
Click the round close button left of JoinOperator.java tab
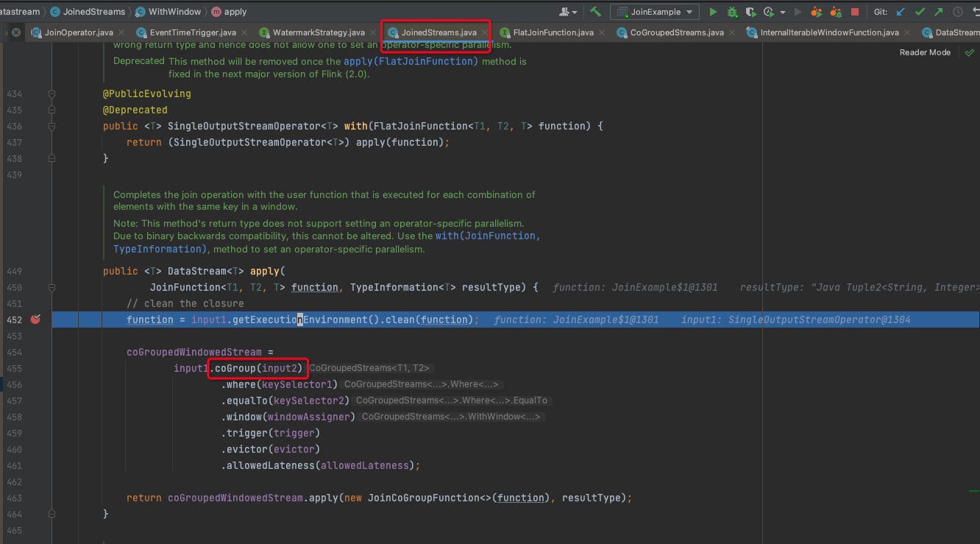pyautogui.click(x=15, y=33)
